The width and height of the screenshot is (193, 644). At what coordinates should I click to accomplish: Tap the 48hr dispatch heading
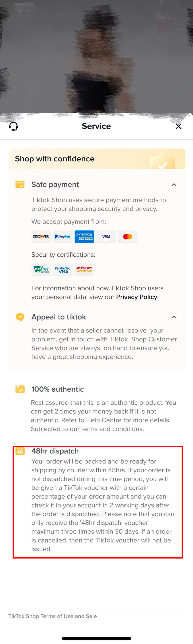click(55, 451)
